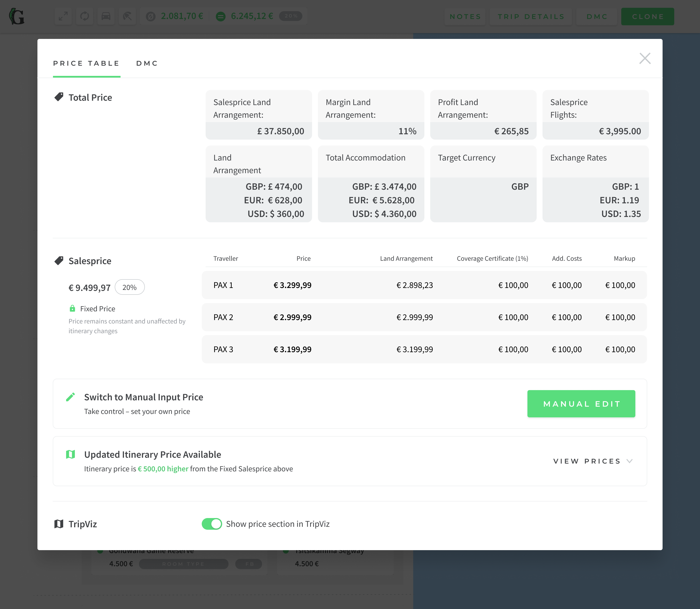Click the TripViz map icon
Image resolution: width=700 pixels, height=609 pixels.
pos(59,524)
